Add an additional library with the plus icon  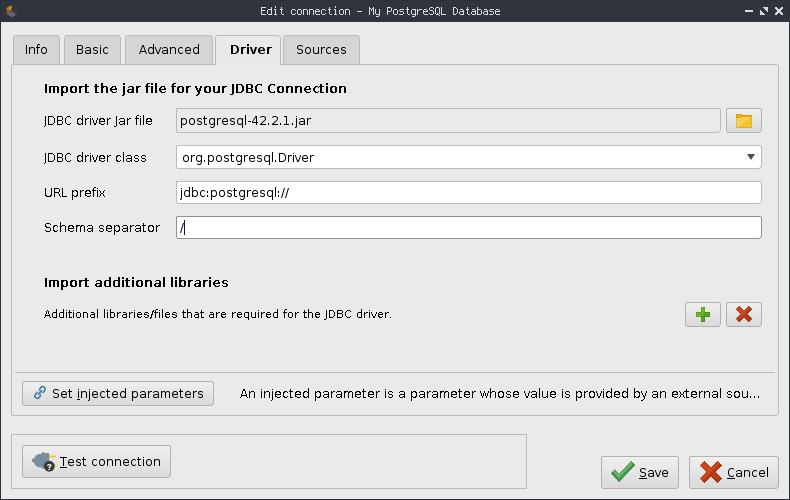pyautogui.click(x=703, y=314)
